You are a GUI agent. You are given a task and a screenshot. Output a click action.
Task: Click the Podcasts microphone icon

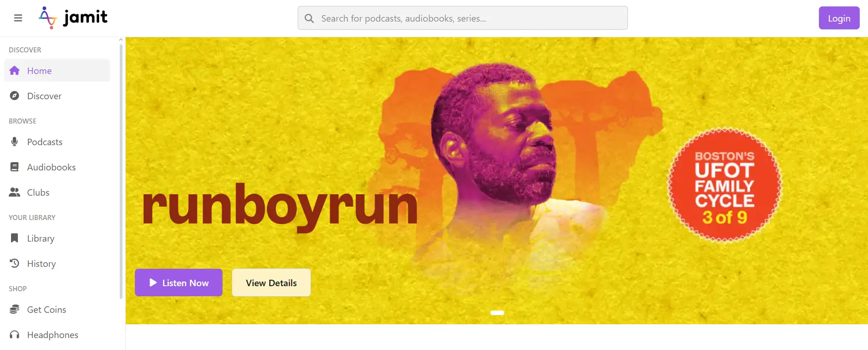coord(15,142)
